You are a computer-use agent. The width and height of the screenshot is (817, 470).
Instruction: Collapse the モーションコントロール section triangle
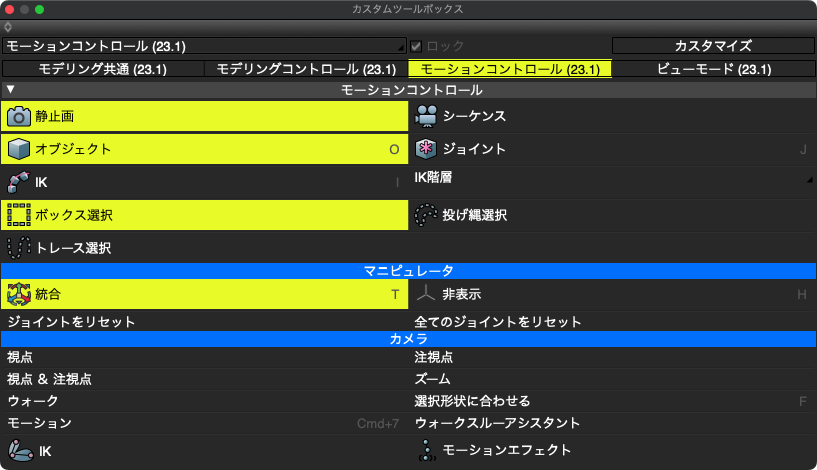pos(10,90)
